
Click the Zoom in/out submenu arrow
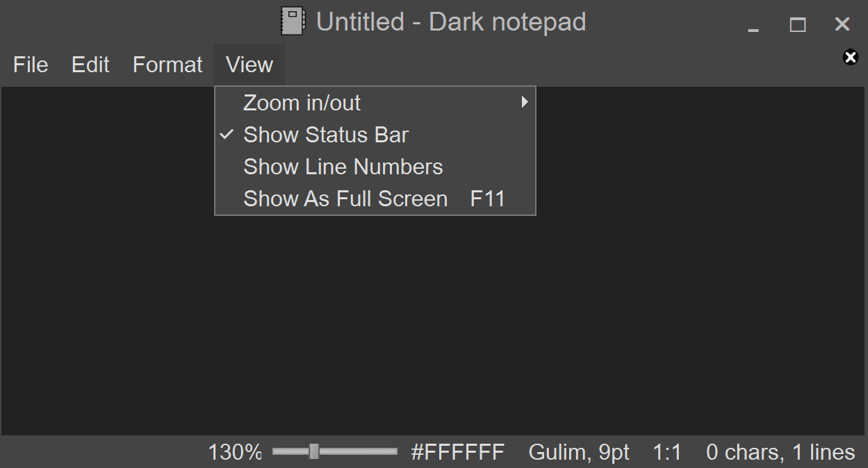525,103
